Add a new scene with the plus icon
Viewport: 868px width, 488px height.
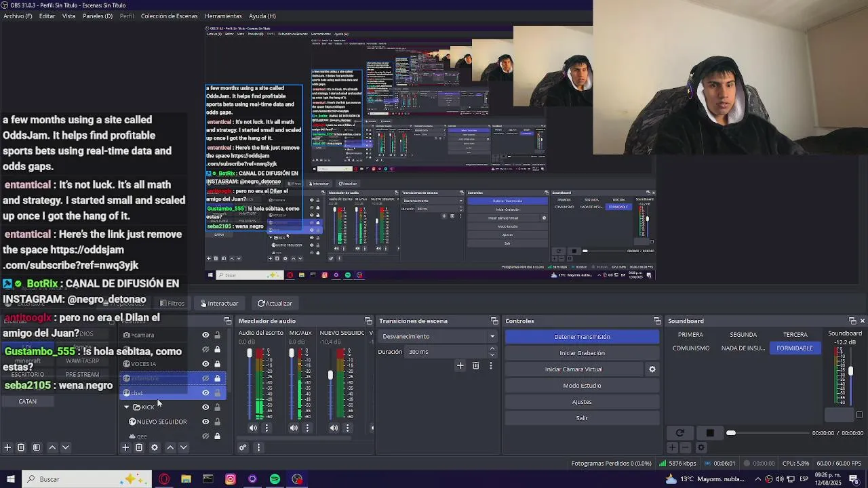pos(7,447)
